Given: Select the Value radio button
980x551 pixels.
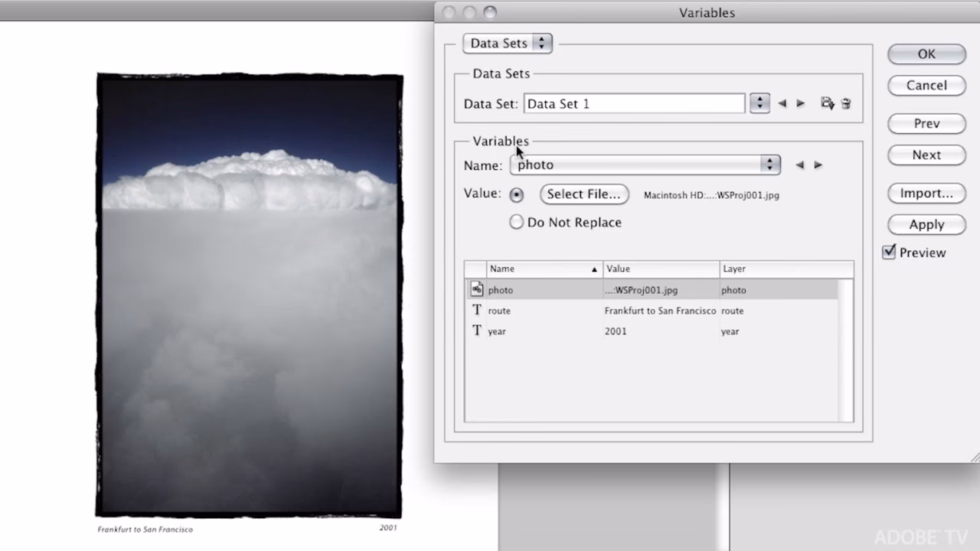Looking at the screenshot, I should point(517,194).
